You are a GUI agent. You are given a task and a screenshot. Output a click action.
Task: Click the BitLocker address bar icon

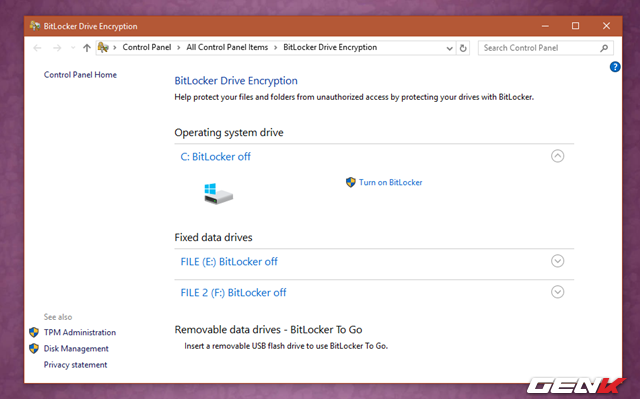pyautogui.click(x=103, y=48)
